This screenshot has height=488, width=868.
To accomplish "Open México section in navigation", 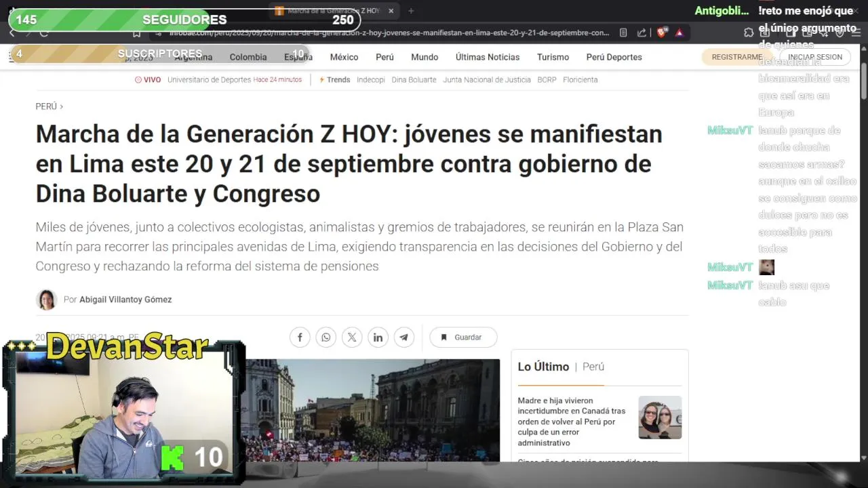I will pos(344,57).
